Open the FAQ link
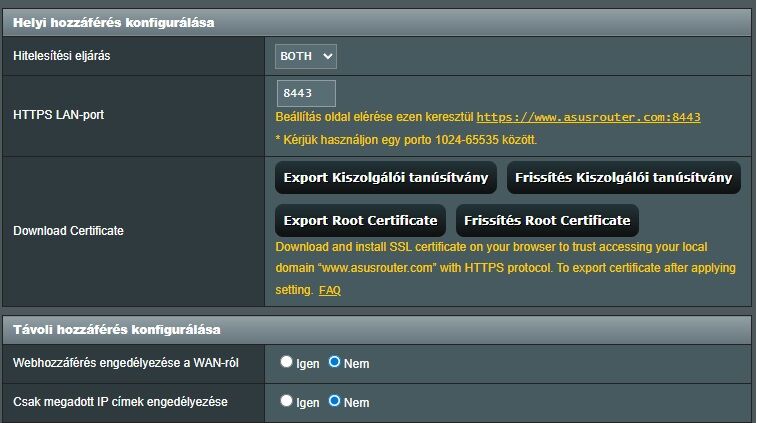 (330, 290)
